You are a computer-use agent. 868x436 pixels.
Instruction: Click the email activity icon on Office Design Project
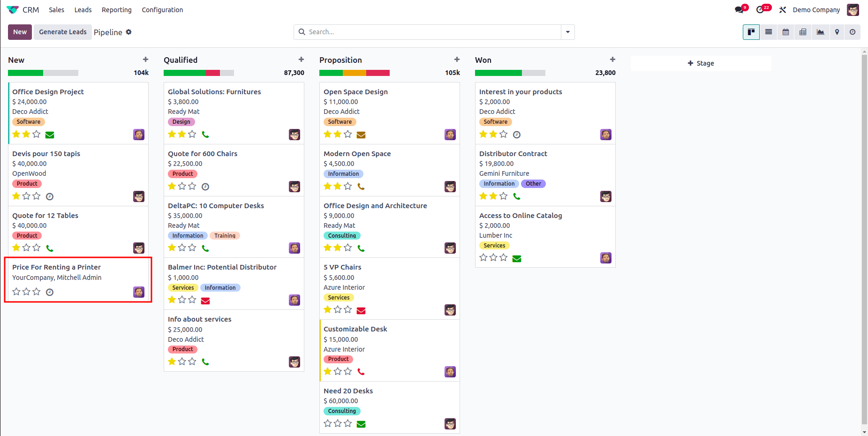[x=50, y=135]
